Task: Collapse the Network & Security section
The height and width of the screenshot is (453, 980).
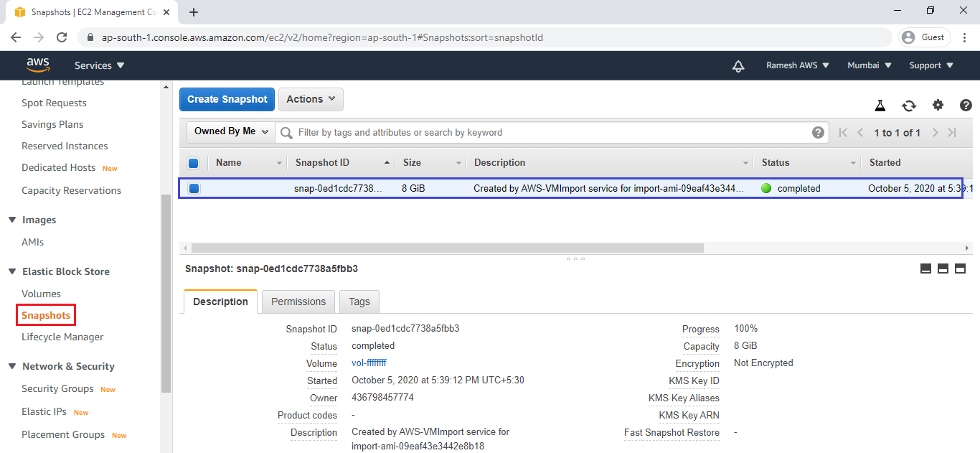Action: [12, 366]
